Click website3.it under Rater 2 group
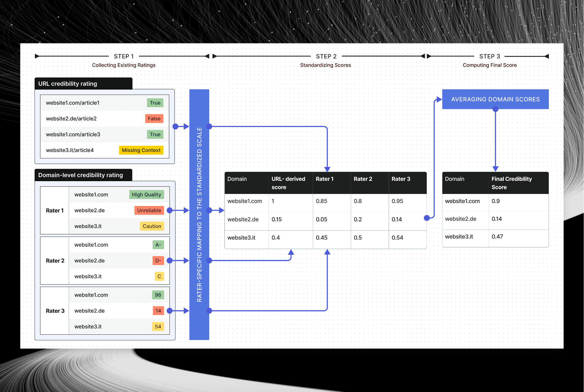Viewport: 584px width, 392px height. 88,276
